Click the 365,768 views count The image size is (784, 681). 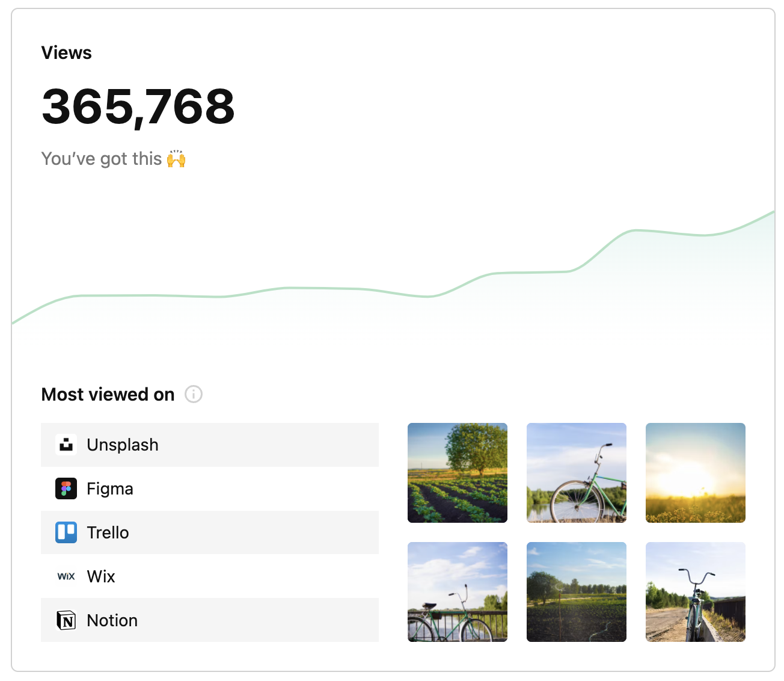coord(138,106)
